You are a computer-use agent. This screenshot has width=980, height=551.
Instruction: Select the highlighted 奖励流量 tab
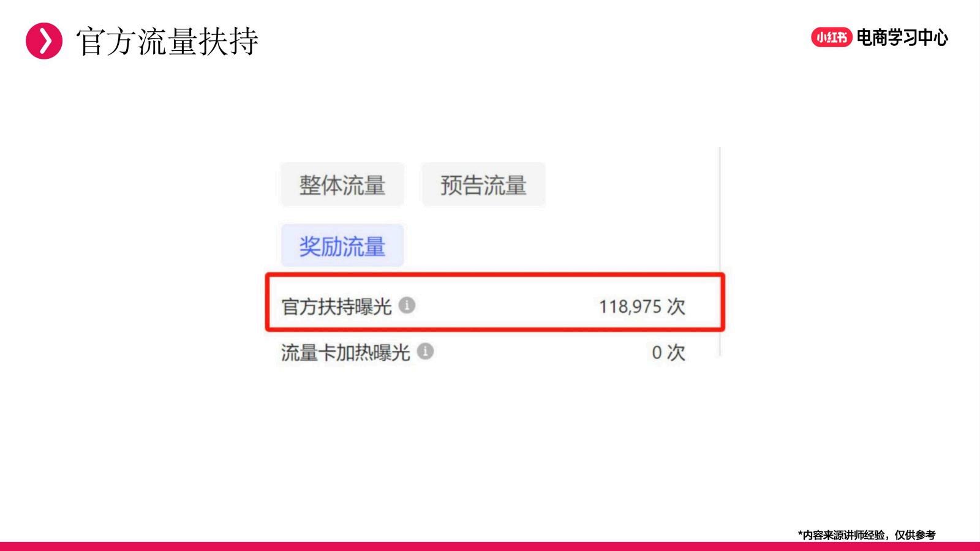[x=342, y=246]
